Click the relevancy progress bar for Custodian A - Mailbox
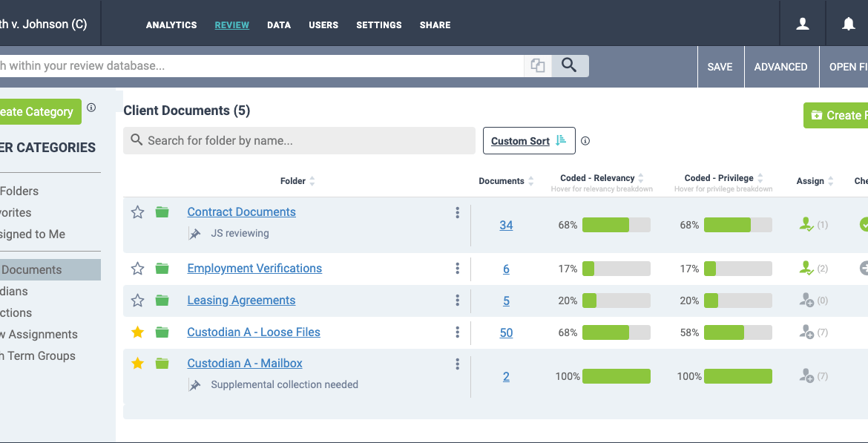 617,376
